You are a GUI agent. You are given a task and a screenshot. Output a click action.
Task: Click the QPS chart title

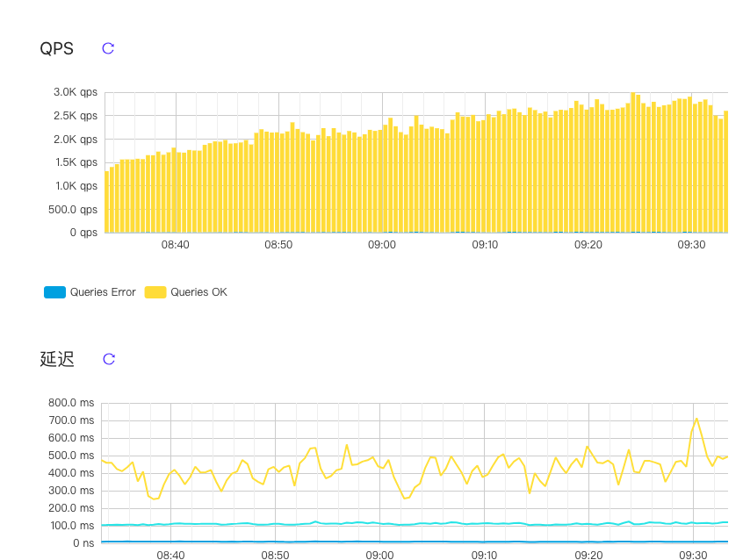tap(57, 48)
